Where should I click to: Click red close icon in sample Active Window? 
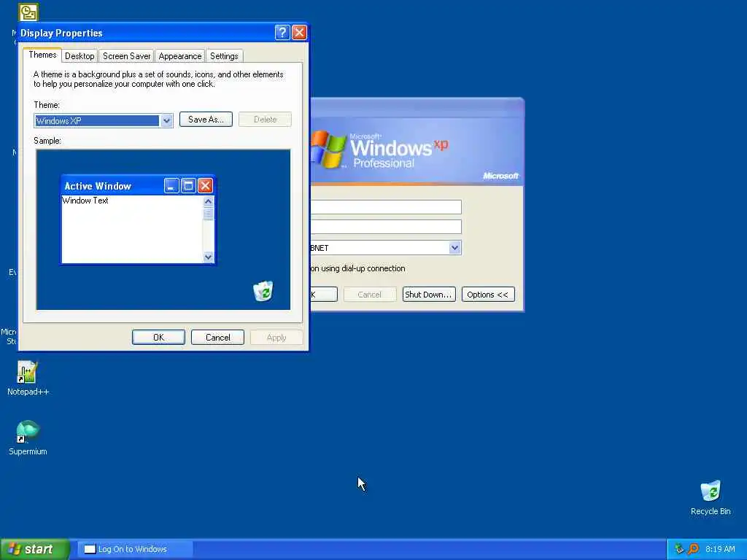205,186
